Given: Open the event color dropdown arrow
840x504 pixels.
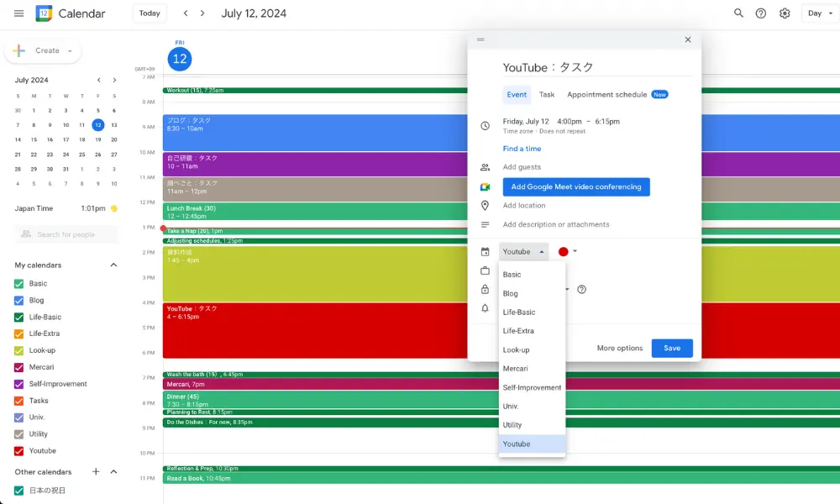Looking at the screenshot, I should point(575,251).
